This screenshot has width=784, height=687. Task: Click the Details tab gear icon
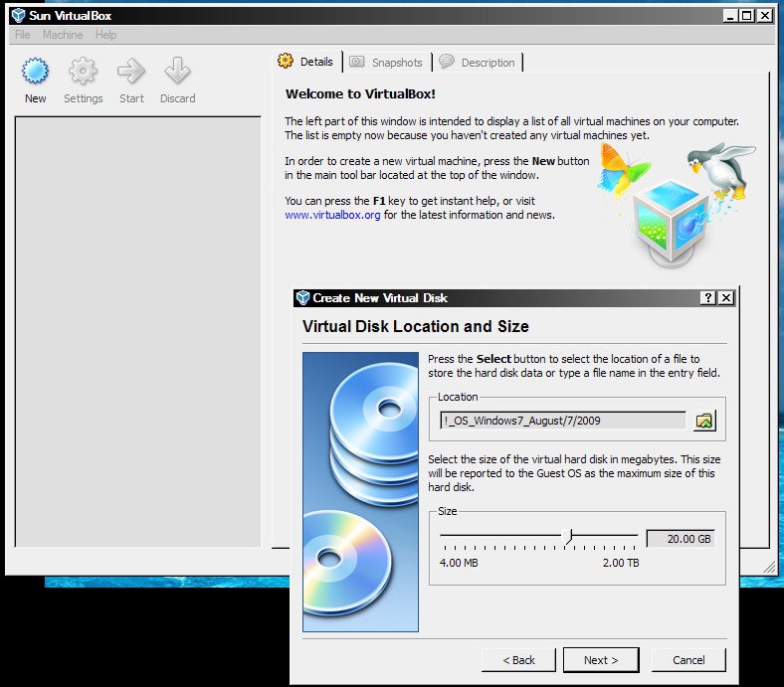pyautogui.click(x=286, y=61)
